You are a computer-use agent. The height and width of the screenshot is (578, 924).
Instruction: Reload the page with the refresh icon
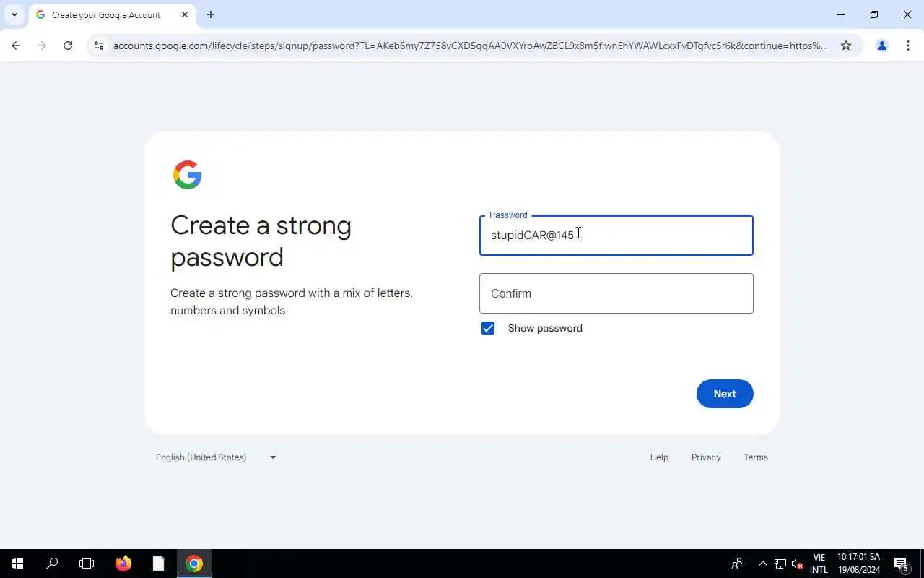pyautogui.click(x=68, y=46)
